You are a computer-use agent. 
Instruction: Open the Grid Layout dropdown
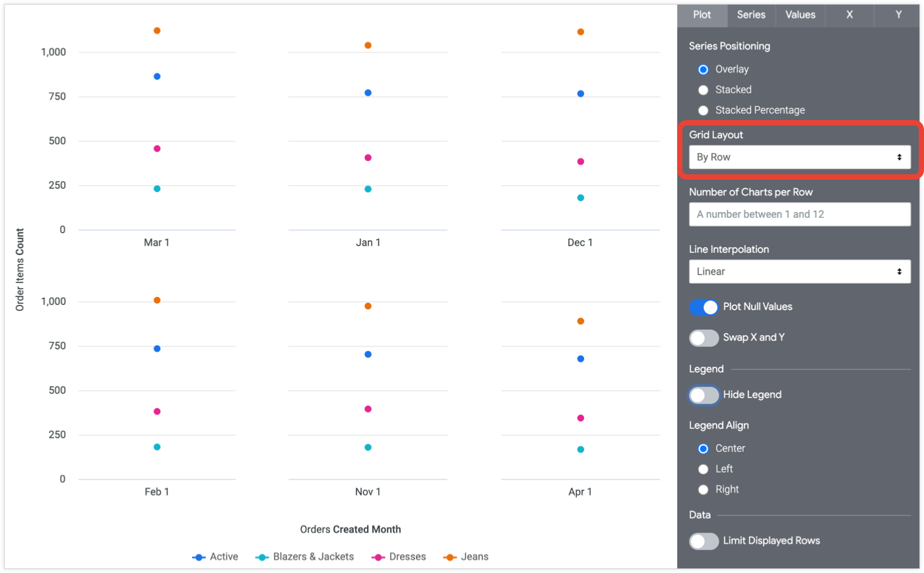tap(799, 157)
